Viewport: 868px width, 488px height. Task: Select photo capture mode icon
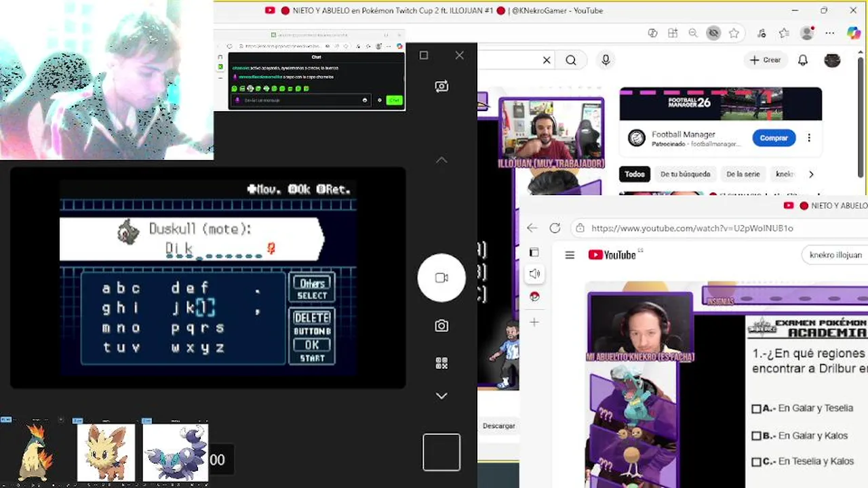441,326
